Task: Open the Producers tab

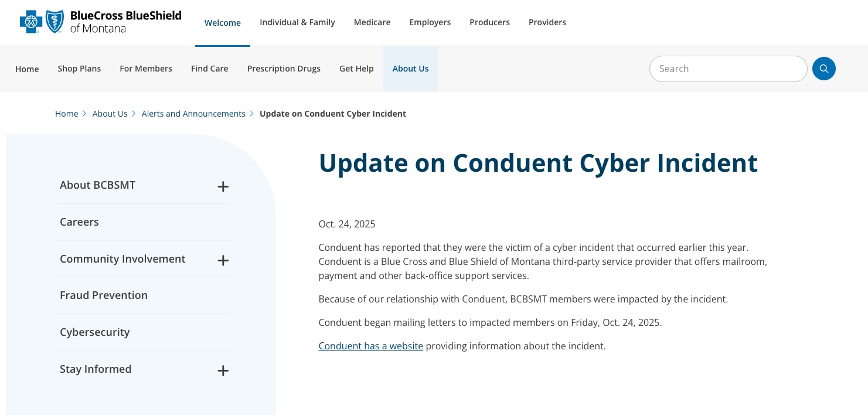Action: tap(489, 22)
